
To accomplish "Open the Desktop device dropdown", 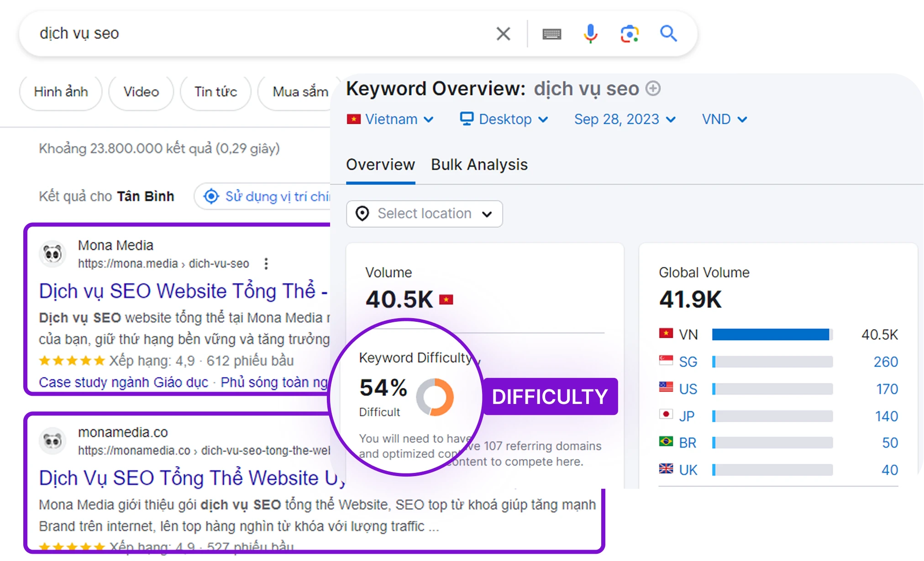I will (504, 119).
